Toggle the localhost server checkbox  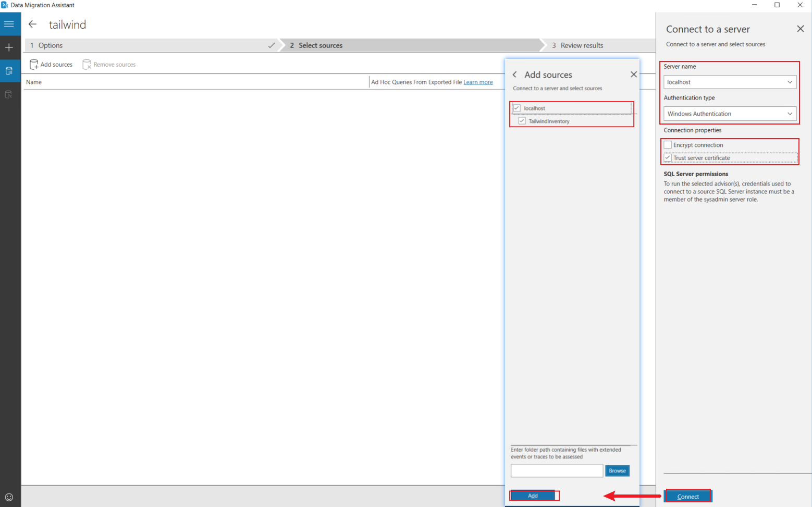[517, 108]
